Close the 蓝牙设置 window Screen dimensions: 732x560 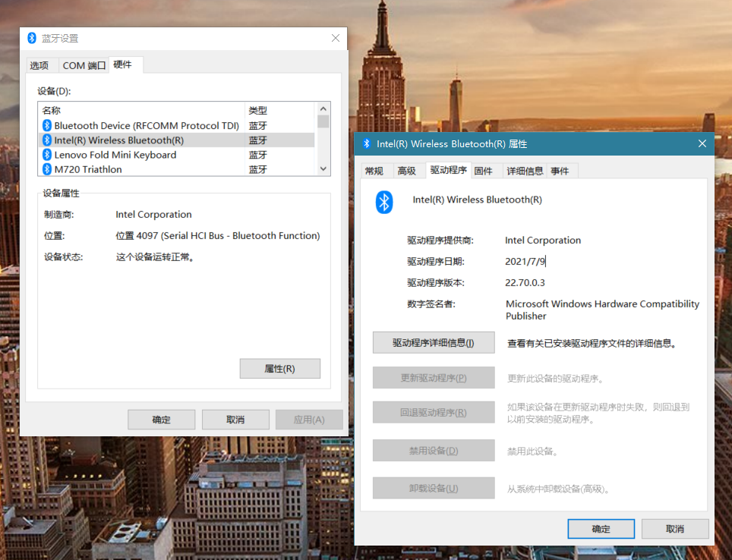335,38
